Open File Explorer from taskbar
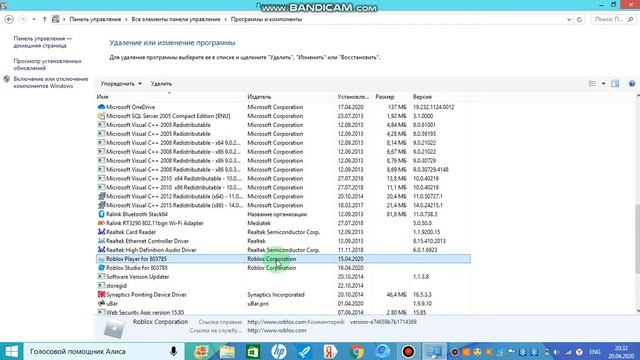The height and width of the screenshot is (360, 640). 227,351
